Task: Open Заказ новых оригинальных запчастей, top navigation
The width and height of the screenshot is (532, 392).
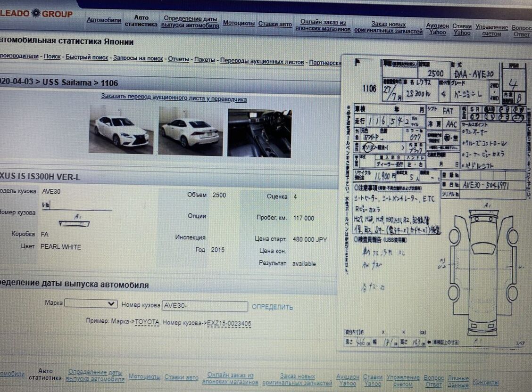Action: (389, 27)
